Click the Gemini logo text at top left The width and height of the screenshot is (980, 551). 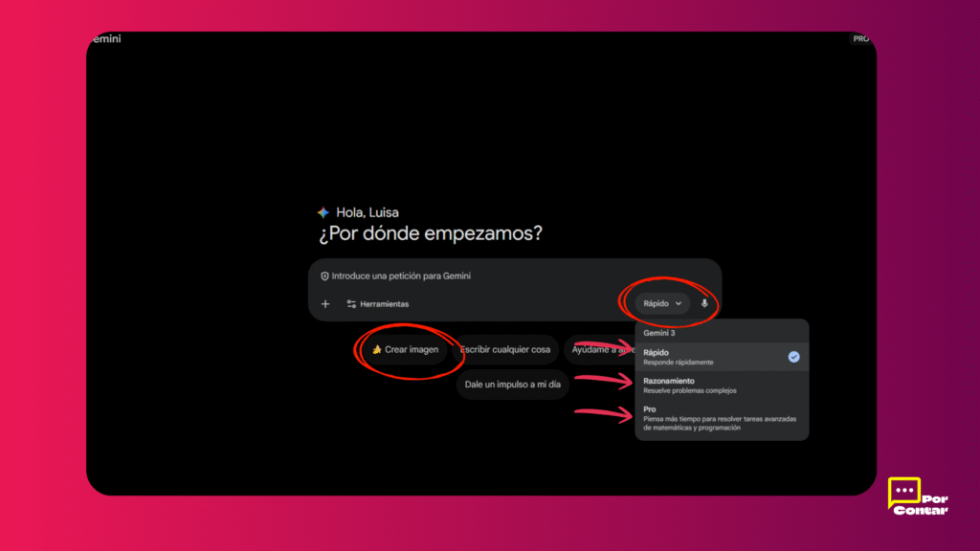pyautogui.click(x=104, y=39)
